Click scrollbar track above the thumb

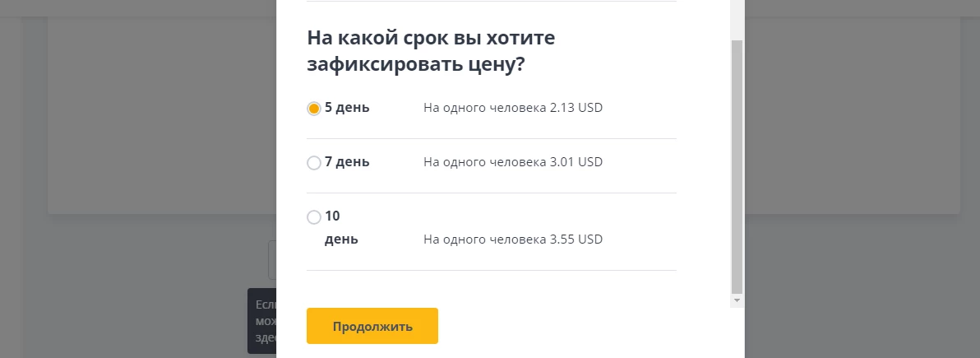(737, 19)
